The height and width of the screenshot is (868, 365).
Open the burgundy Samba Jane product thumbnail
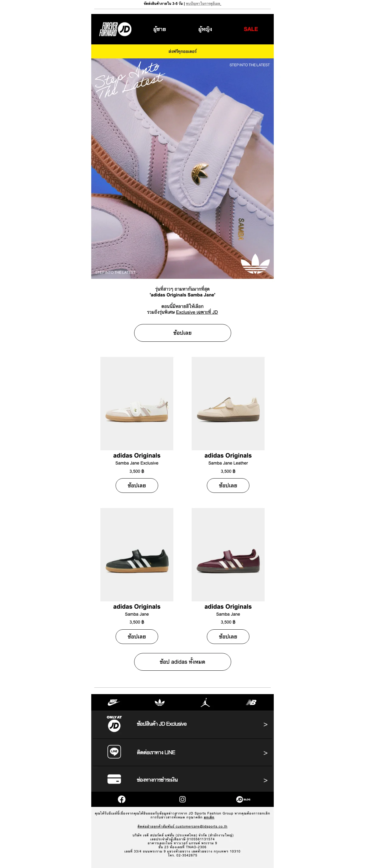click(228, 555)
